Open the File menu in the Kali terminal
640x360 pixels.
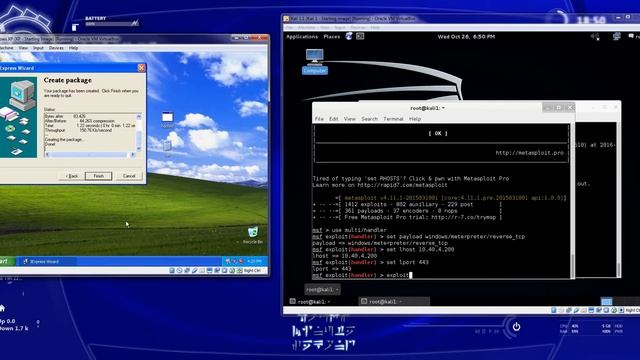(x=319, y=119)
